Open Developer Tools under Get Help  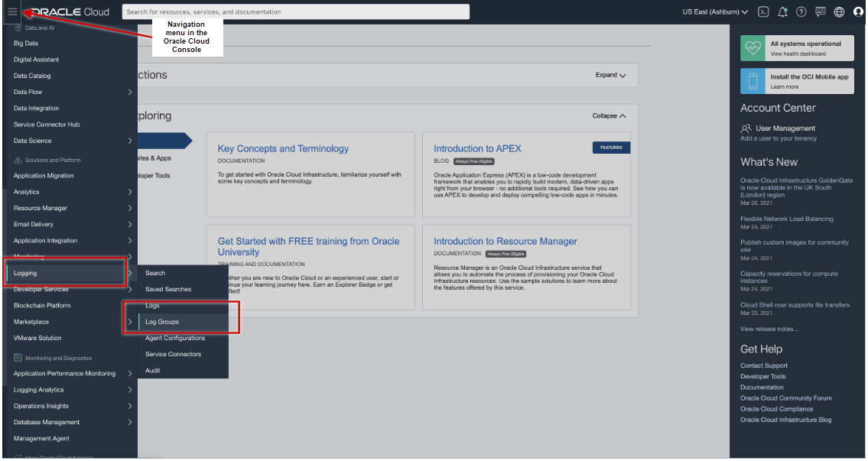(762, 376)
